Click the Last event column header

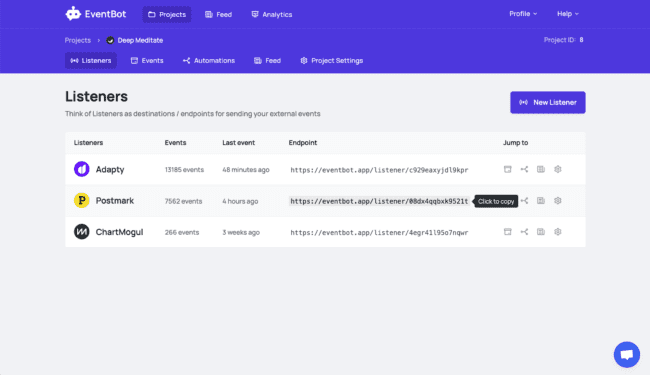238,143
